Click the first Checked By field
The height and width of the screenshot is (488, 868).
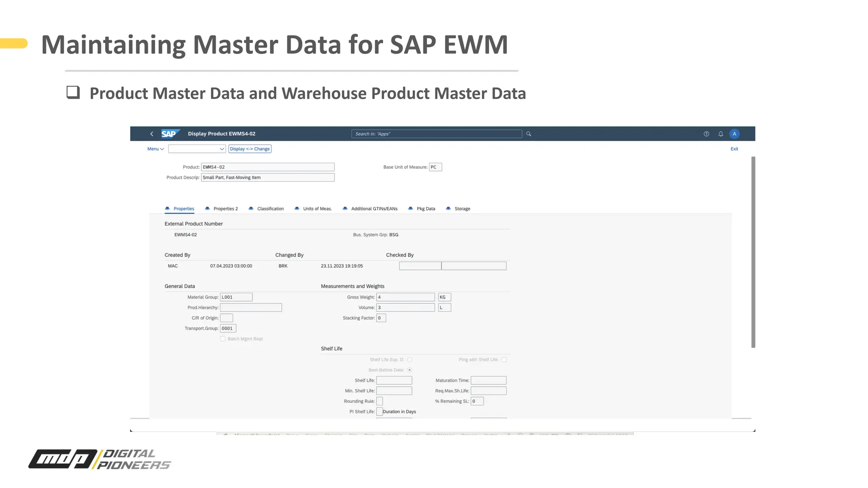[x=420, y=266]
